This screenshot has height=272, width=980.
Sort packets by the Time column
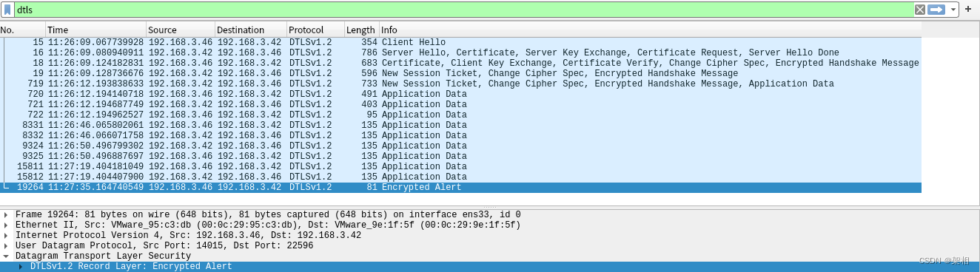click(x=95, y=30)
